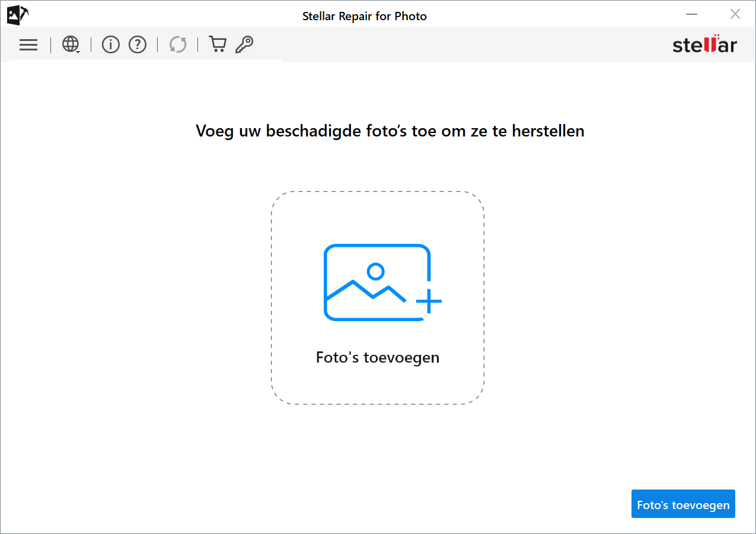Open the help question mark icon

point(138,44)
